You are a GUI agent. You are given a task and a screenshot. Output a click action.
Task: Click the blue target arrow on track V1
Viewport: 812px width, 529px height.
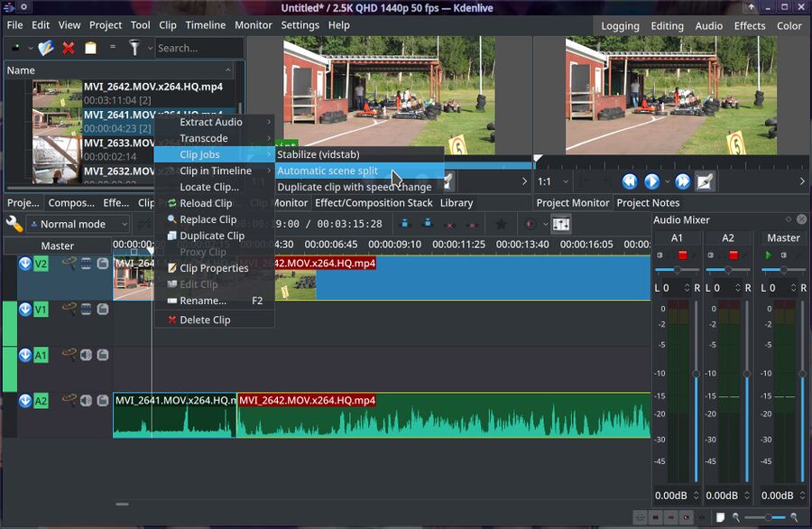click(25, 310)
